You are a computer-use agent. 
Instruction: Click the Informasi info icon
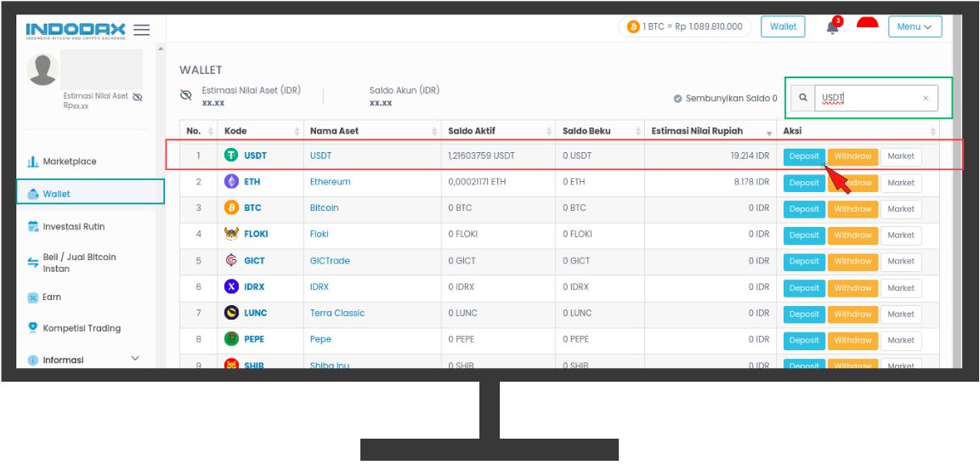tap(33, 360)
